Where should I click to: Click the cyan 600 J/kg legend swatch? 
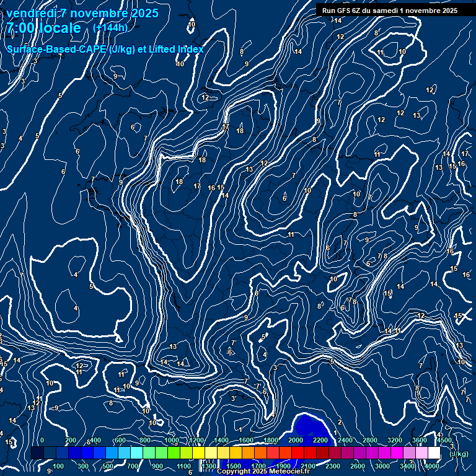click(124, 454)
